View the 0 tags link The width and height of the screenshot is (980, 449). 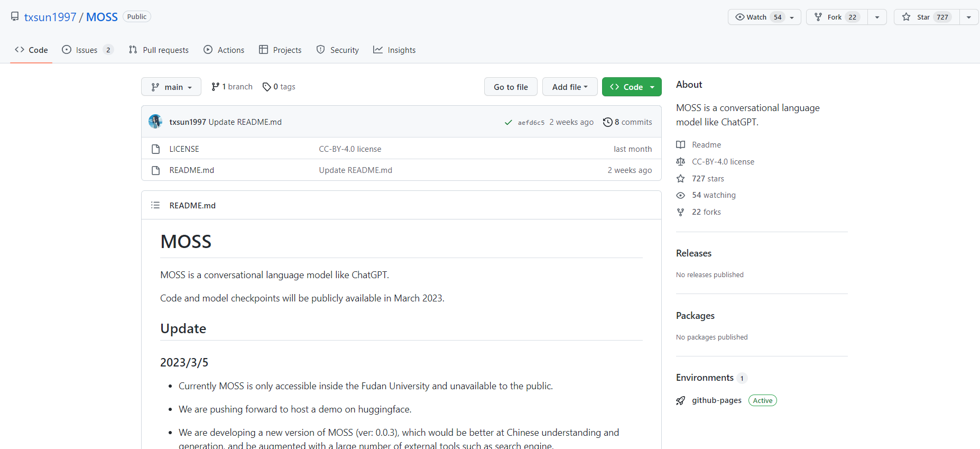[x=279, y=87]
